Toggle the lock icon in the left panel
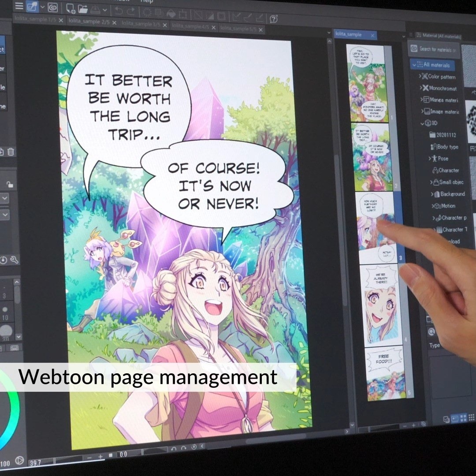Viewport: 476px width, 476px height. [x=10, y=184]
